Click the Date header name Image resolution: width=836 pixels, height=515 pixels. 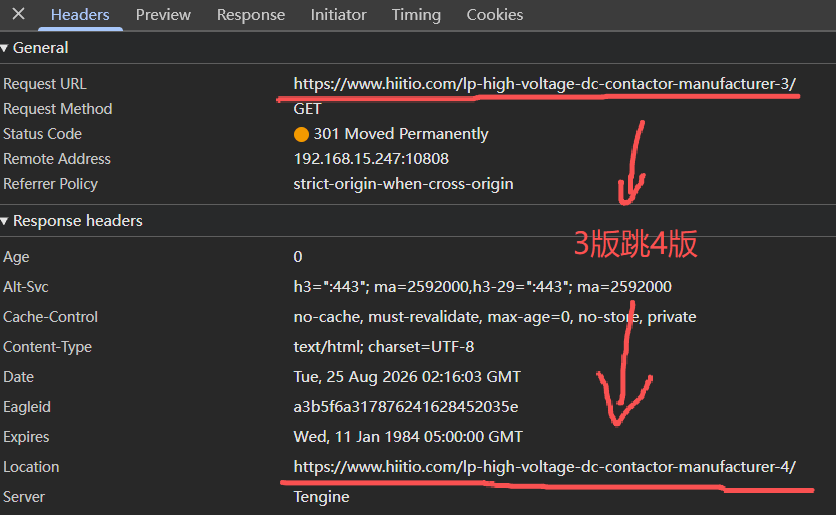pos(19,377)
